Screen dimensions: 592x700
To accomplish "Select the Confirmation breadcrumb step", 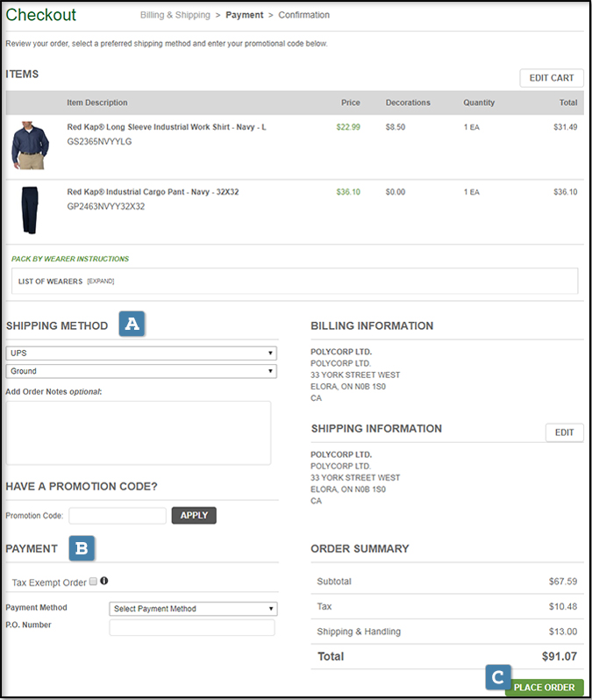I will pyautogui.click(x=303, y=15).
